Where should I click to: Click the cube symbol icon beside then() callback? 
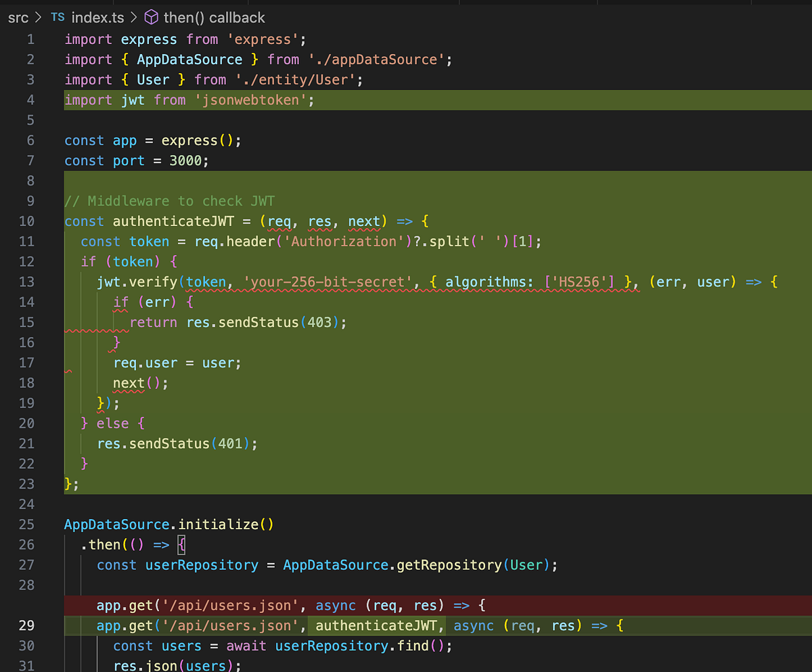[x=150, y=18]
